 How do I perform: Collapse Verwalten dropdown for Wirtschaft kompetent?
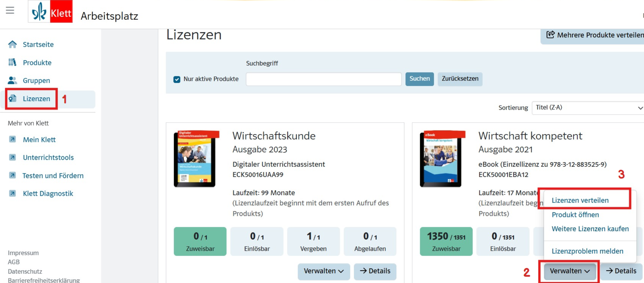(x=569, y=271)
